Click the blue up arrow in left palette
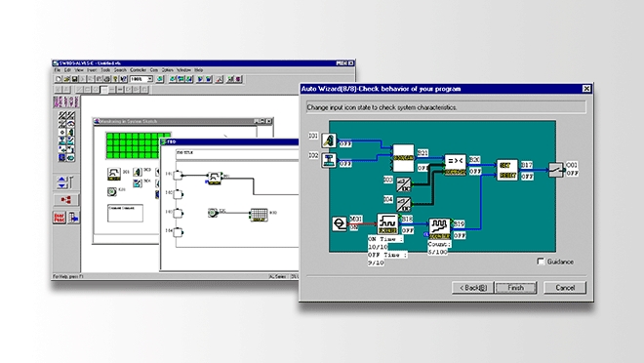644x363 pixels. pyautogui.click(x=61, y=180)
